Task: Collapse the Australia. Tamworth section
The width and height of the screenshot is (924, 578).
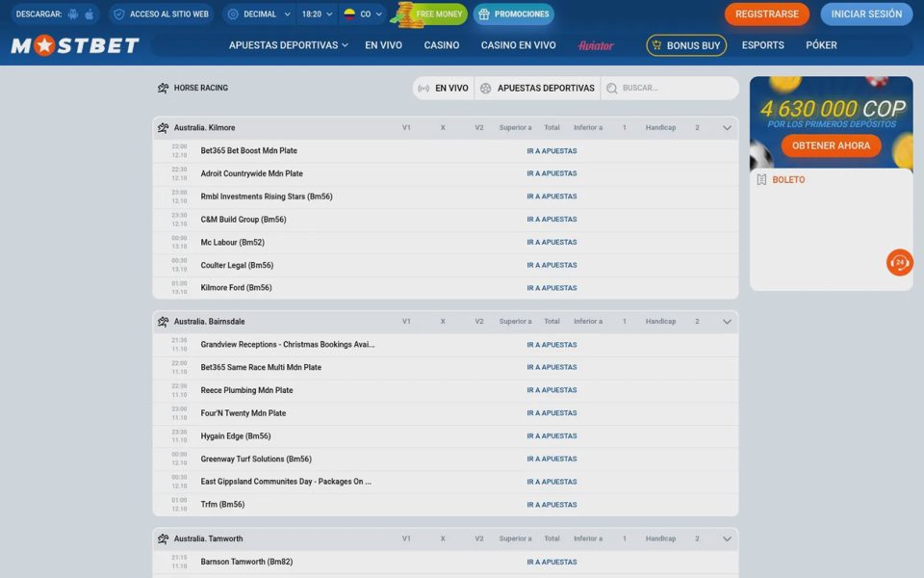Action: pyautogui.click(x=727, y=539)
